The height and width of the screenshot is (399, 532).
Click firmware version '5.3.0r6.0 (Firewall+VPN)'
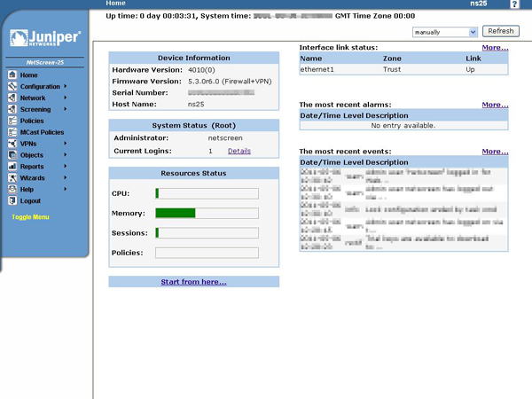tap(230, 82)
